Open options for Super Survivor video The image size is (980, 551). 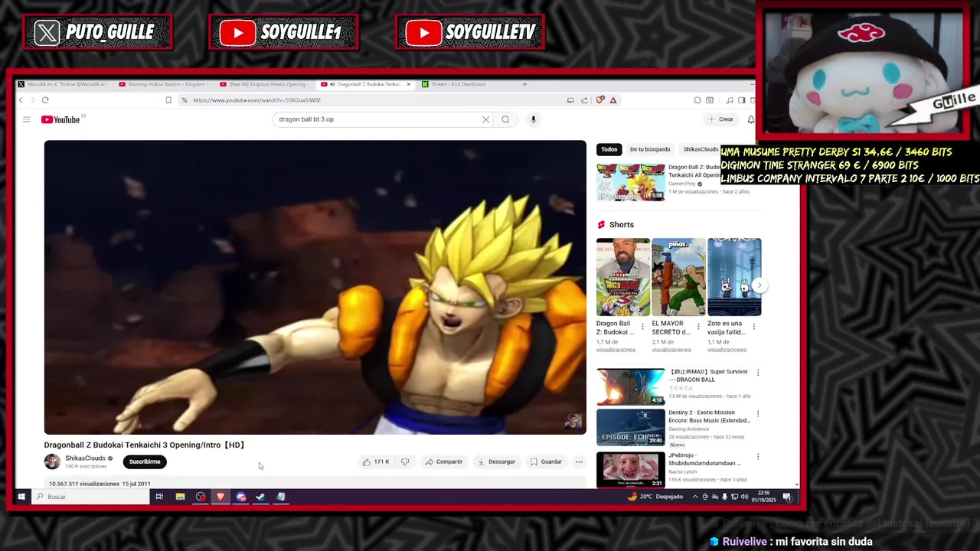tap(758, 373)
